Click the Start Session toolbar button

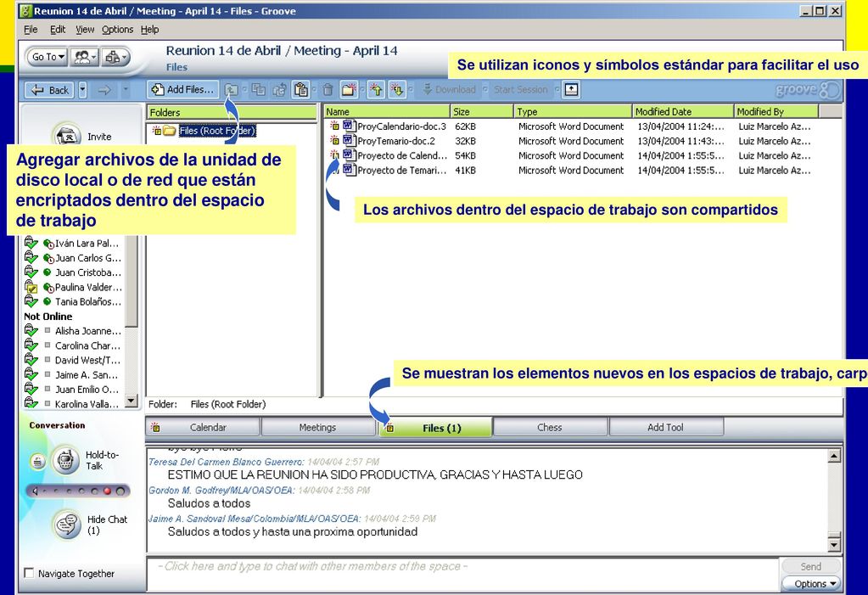click(520, 89)
